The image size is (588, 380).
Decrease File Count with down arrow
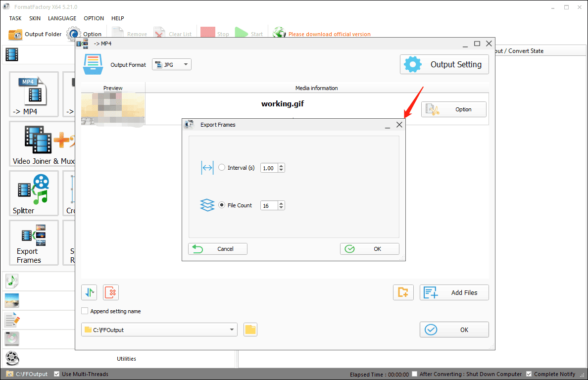point(281,208)
